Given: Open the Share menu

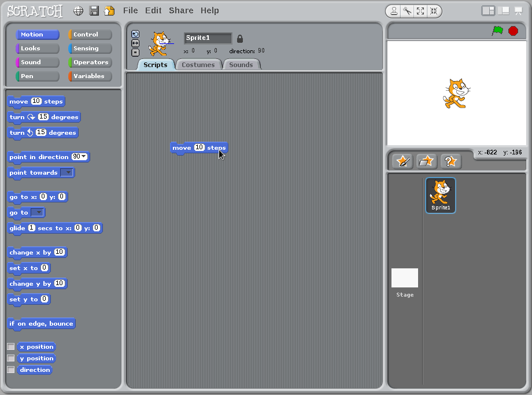Looking at the screenshot, I should click(181, 10).
